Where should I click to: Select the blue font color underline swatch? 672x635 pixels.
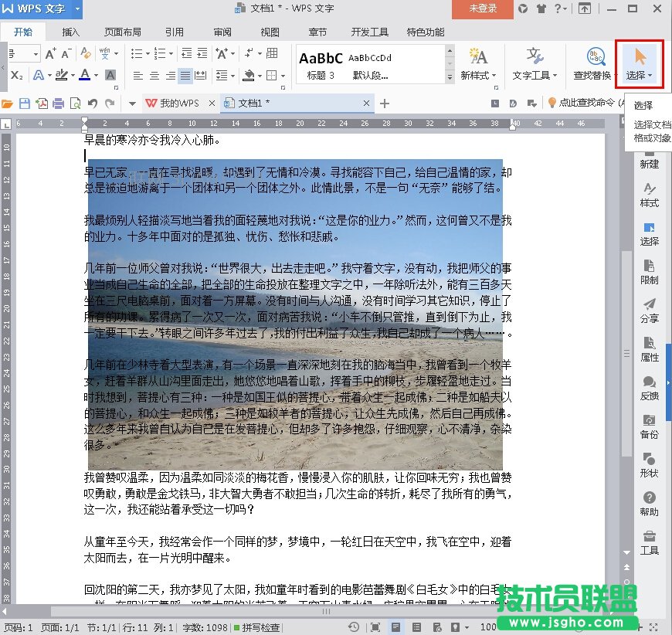(83, 76)
